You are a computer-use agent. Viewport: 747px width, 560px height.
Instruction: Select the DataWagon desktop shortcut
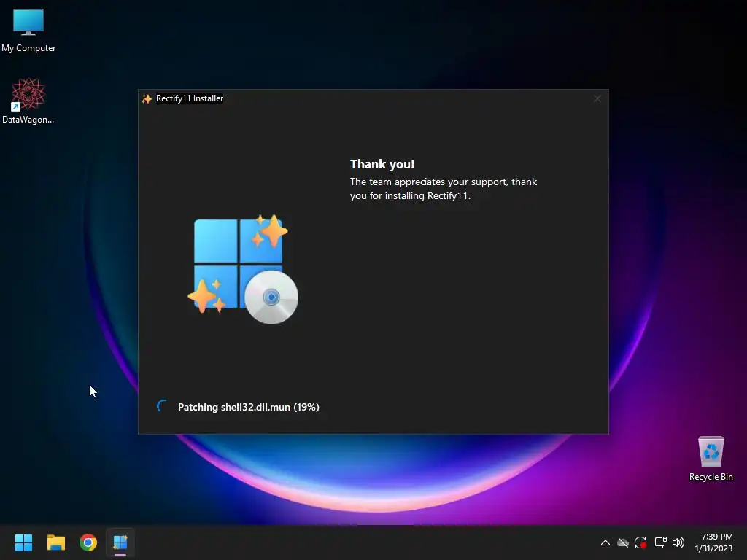(28, 101)
